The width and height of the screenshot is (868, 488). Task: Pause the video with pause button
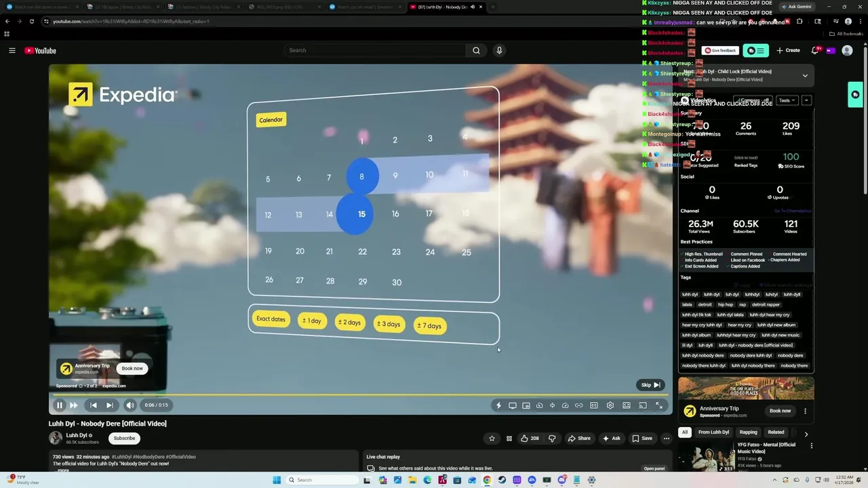(59, 405)
